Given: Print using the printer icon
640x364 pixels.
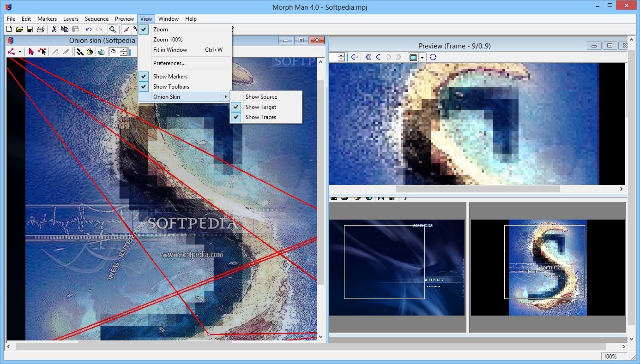Looking at the screenshot, I should 41,29.
